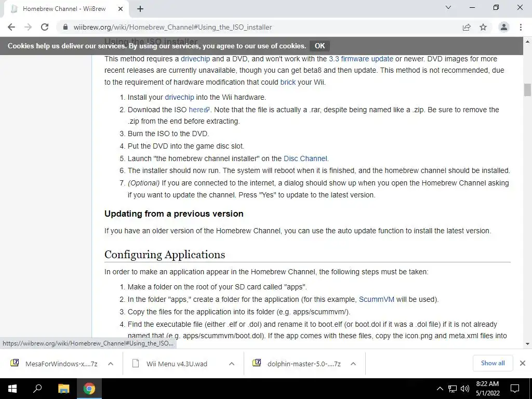532x399 pixels.
Task: Open the Chrome profile avatar
Action: [504, 27]
